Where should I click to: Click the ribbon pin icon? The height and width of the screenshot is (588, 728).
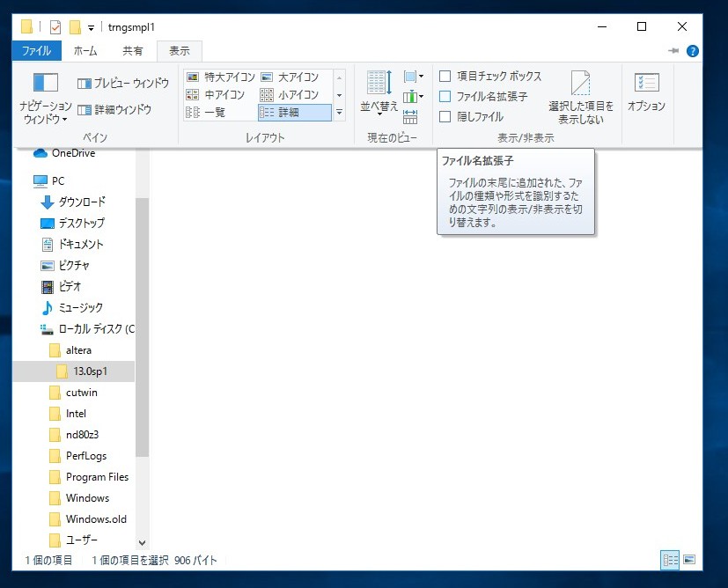tap(673, 50)
